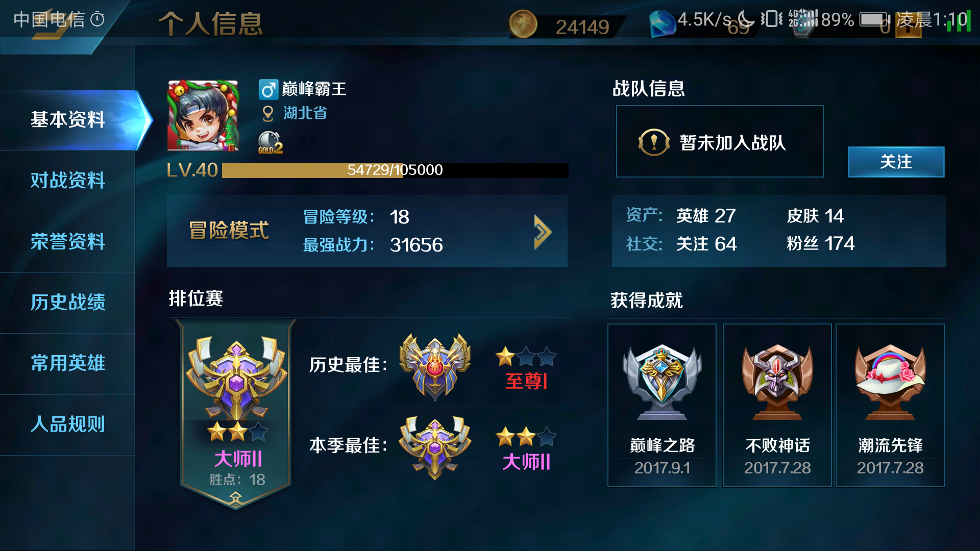The width and height of the screenshot is (980, 551).
Task: Click the warning icon in 暂未加入战队 box
Action: coord(654,142)
